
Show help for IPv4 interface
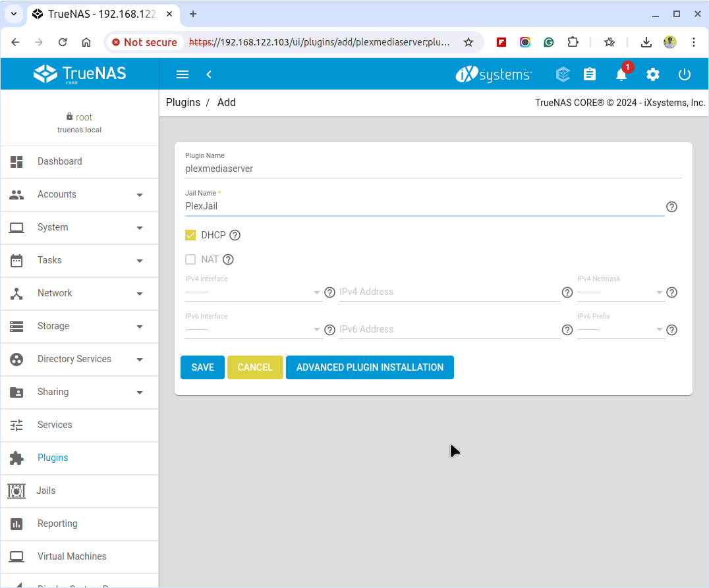(329, 292)
